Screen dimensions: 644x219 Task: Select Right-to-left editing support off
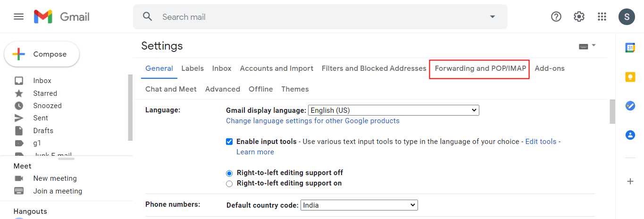[229, 173]
